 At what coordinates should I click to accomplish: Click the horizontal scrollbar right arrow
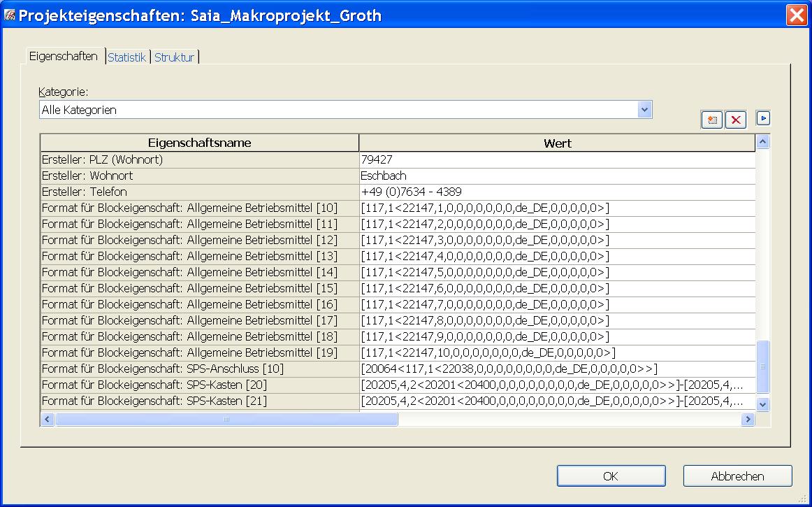pyautogui.click(x=747, y=420)
